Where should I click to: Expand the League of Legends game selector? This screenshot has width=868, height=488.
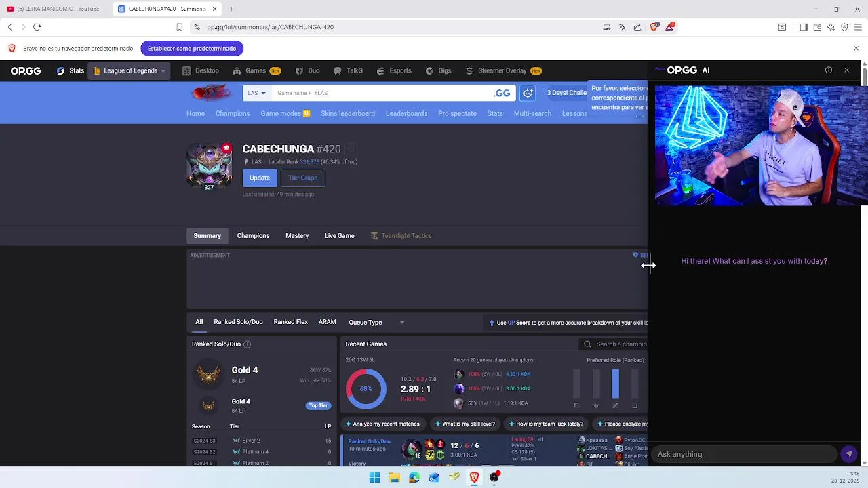[130, 70]
